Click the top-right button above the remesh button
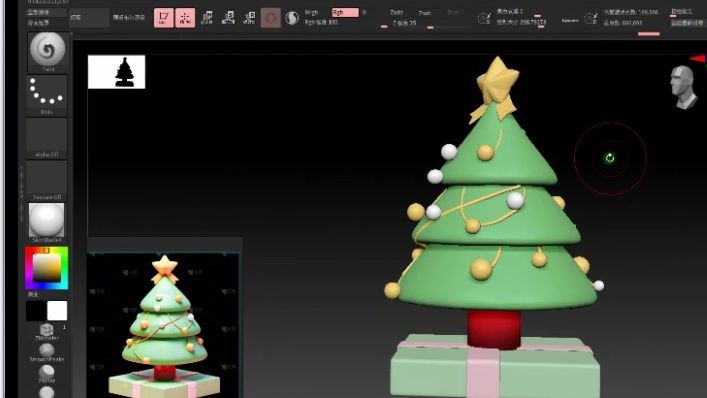Screen dimensions: 707x398 click(x=682, y=12)
